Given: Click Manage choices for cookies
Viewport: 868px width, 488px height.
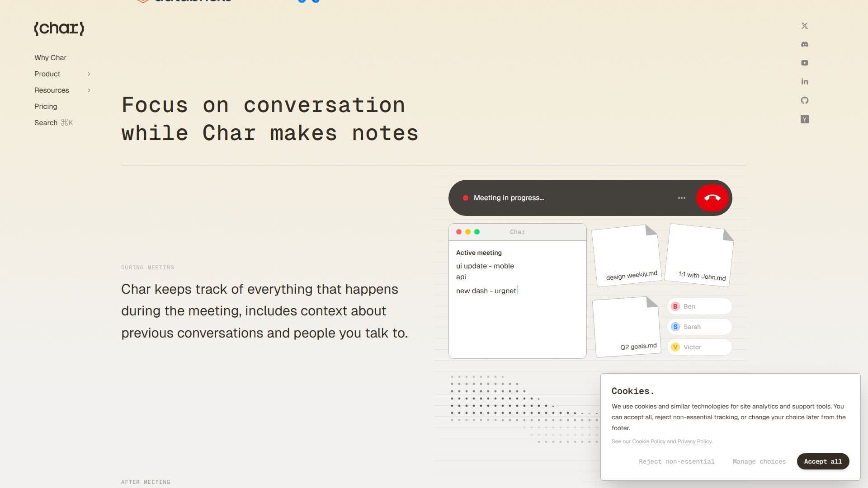Looking at the screenshot, I should pos(759,461).
